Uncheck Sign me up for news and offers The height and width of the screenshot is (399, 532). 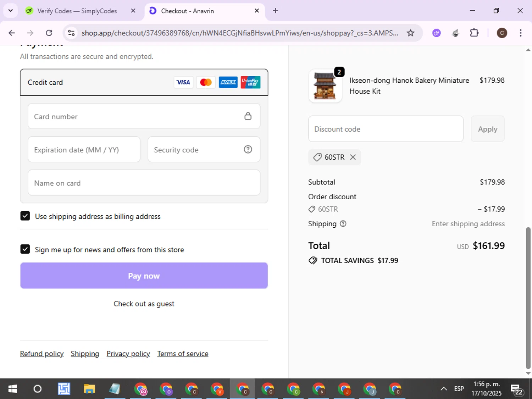(x=25, y=249)
